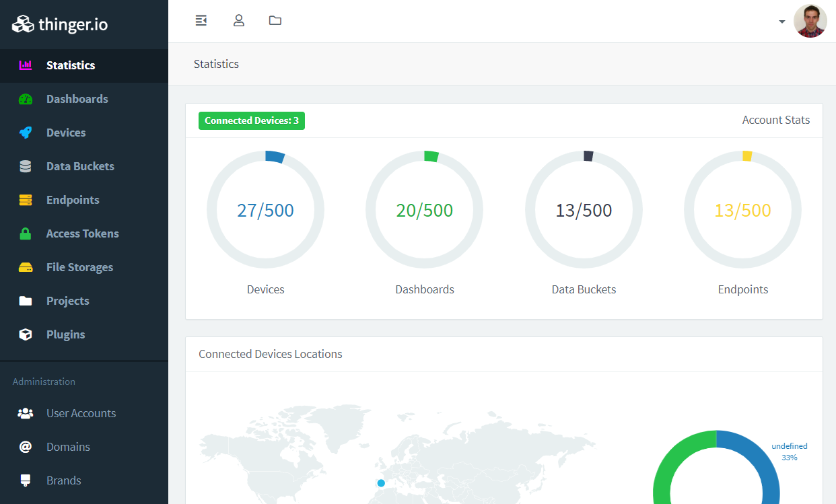Click the Dashboards 20/500 gauge

(424, 209)
